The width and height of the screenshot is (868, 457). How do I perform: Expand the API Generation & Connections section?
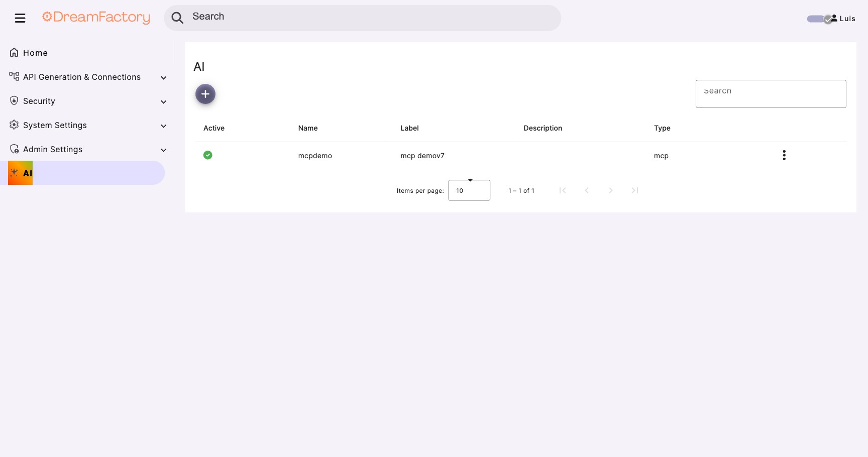(x=163, y=77)
